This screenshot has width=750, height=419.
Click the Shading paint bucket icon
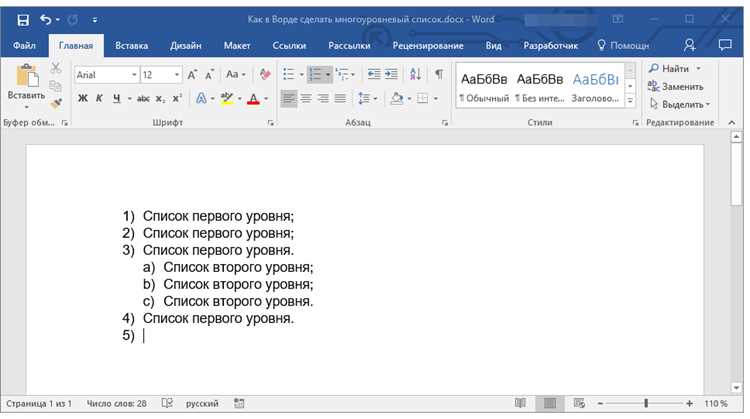[x=397, y=99]
